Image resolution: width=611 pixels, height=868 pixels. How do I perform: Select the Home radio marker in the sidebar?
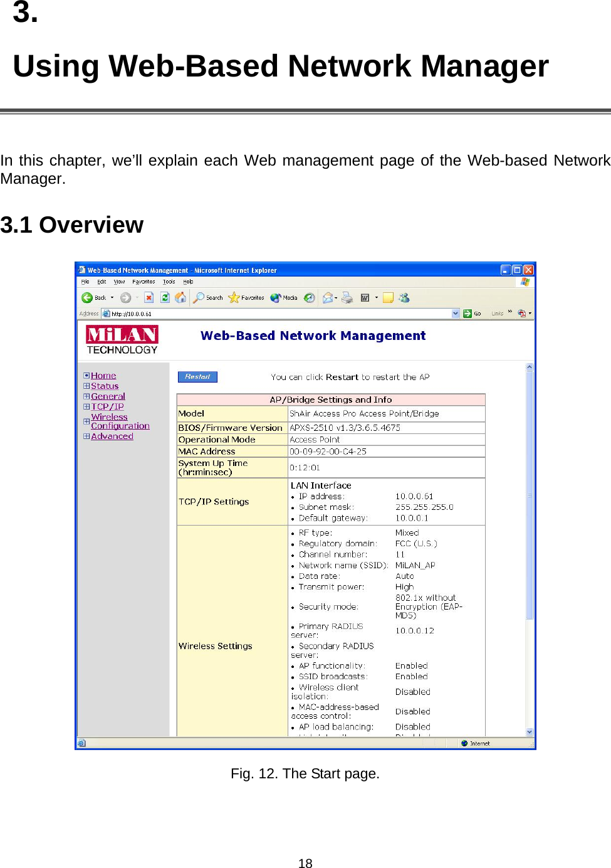(x=86, y=375)
